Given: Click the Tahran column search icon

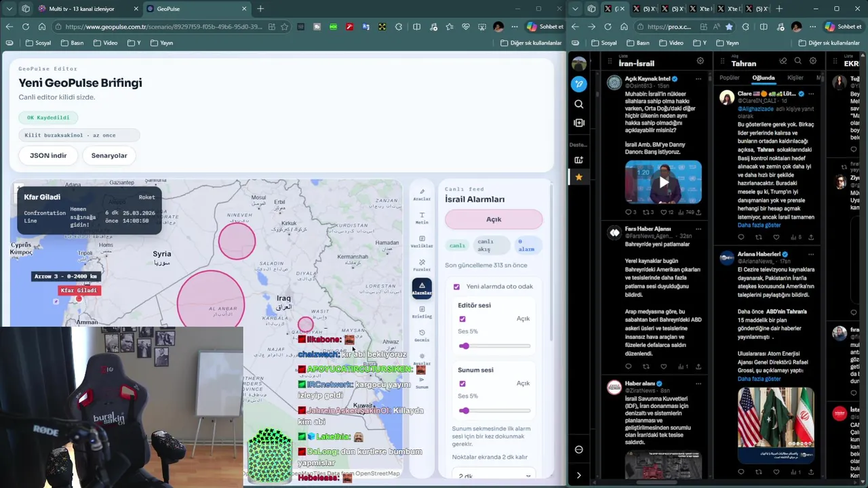Looking at the screenshot, I should (x=798, y=61).
